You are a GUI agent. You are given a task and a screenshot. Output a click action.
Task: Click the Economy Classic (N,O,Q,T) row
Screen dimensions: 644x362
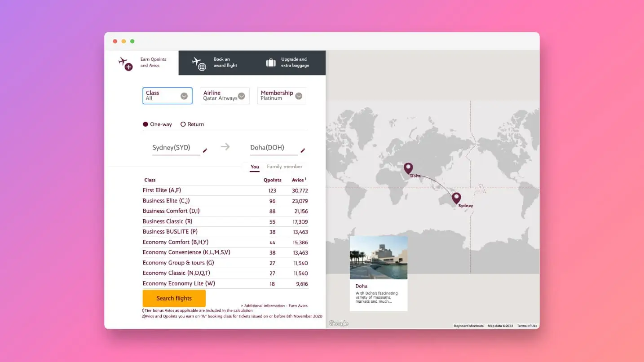[225, 273]
